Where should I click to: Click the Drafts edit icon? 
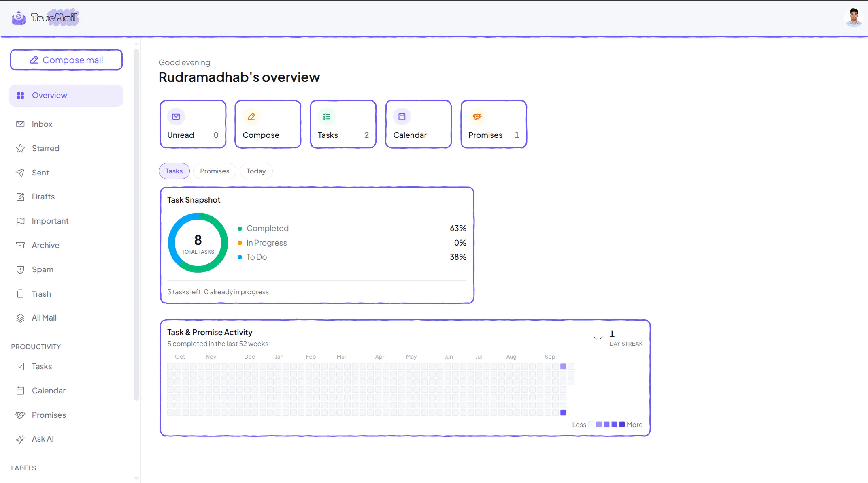coord(20,197)
